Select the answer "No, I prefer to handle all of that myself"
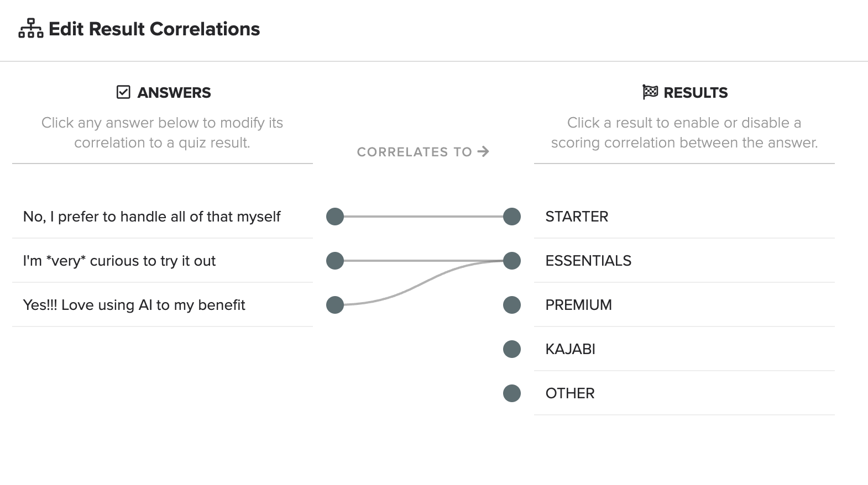Viewport: 868px width, 485px height. click(151, 217)
